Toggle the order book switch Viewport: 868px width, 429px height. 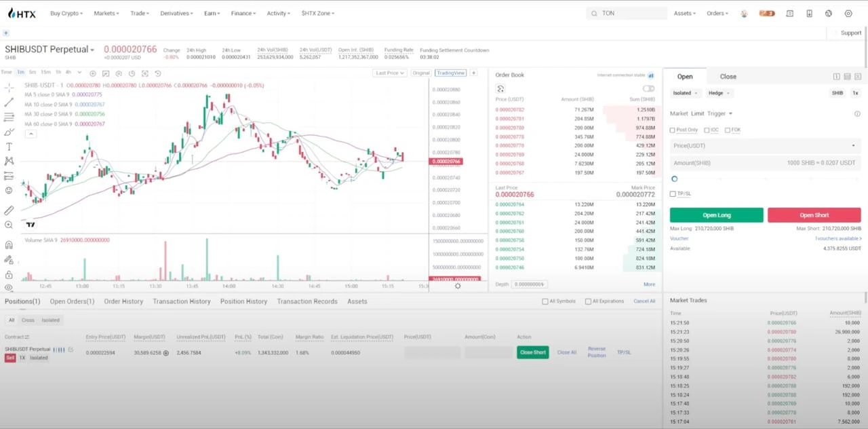(649, 89)
